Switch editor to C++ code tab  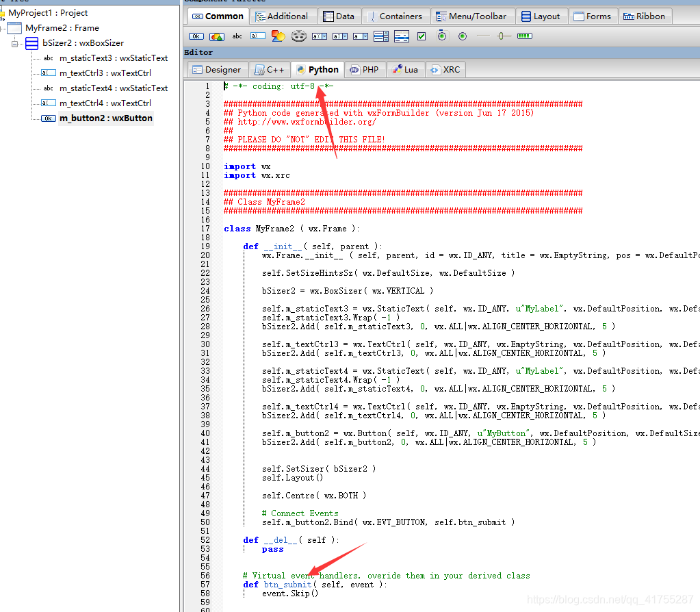coord(269,70)
